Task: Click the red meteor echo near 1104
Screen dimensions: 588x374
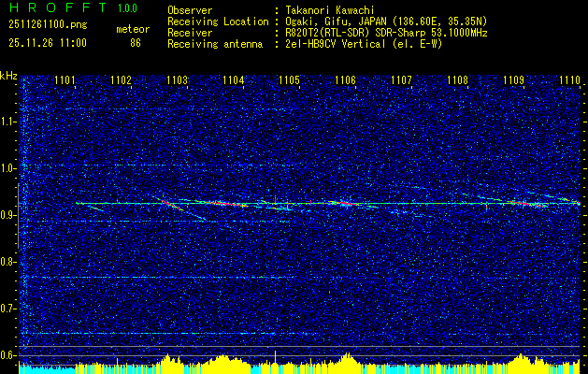Action: coord(227,204)
